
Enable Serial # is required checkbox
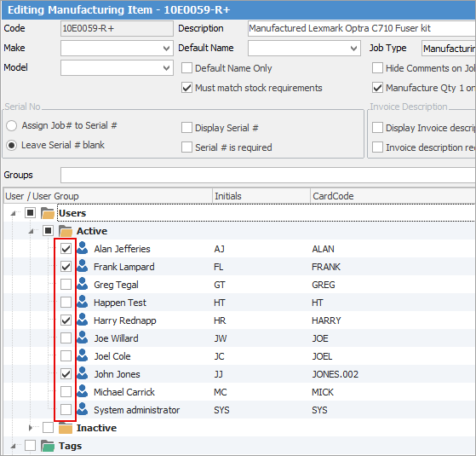pyautogui.click(x=186, y=147)
